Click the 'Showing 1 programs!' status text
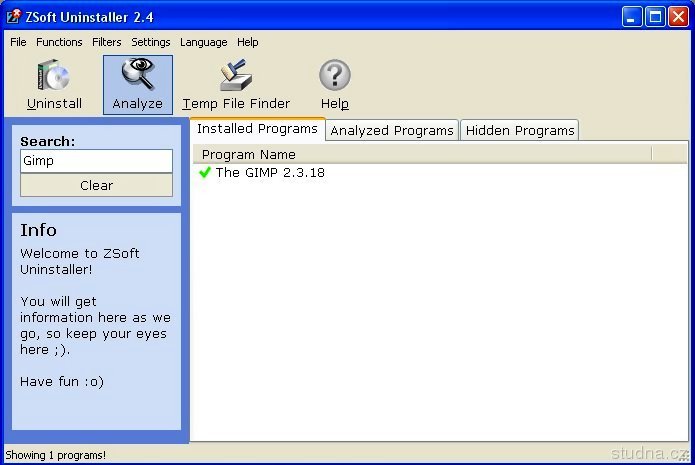 coord(55,455)
